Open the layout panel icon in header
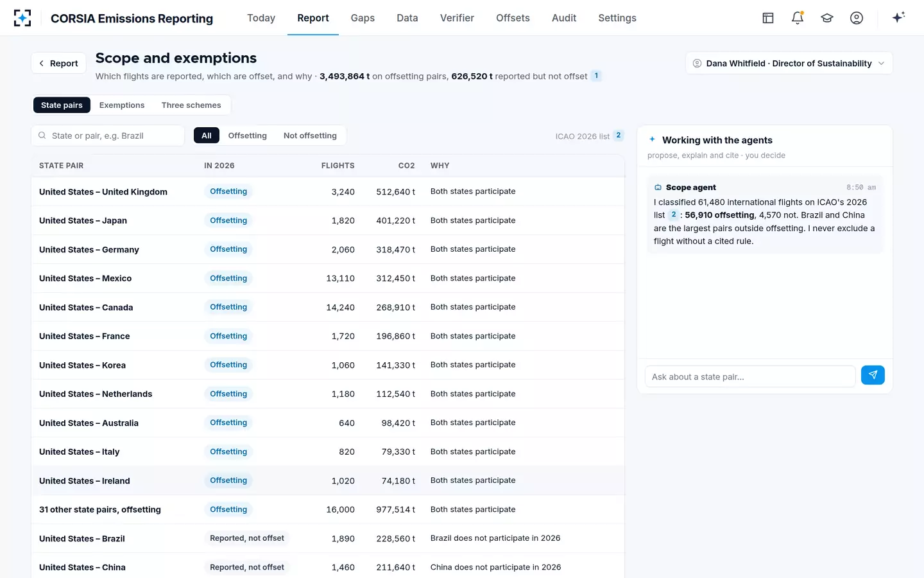This screenshot has height=578, width=924. pos(768,18)
